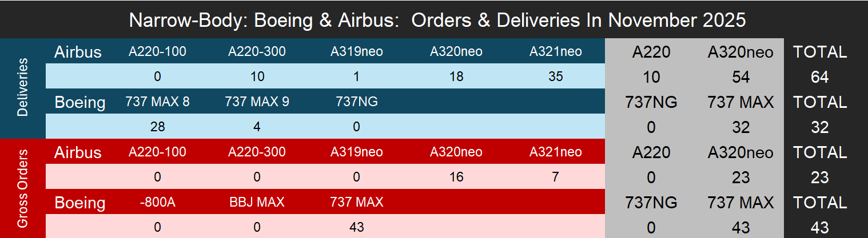Click the 737 MAX 8 deliveries value 28
Screen dimensions: 868x238
[157, 127]
